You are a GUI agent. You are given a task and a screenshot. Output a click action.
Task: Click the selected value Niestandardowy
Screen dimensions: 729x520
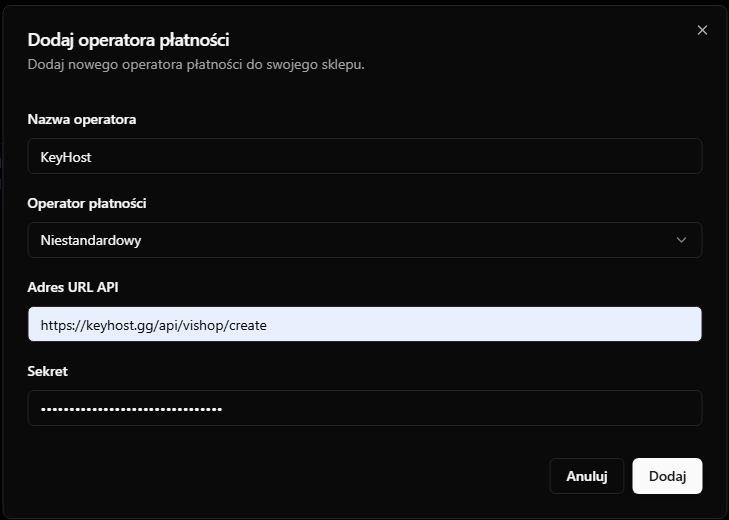point(91,240)
